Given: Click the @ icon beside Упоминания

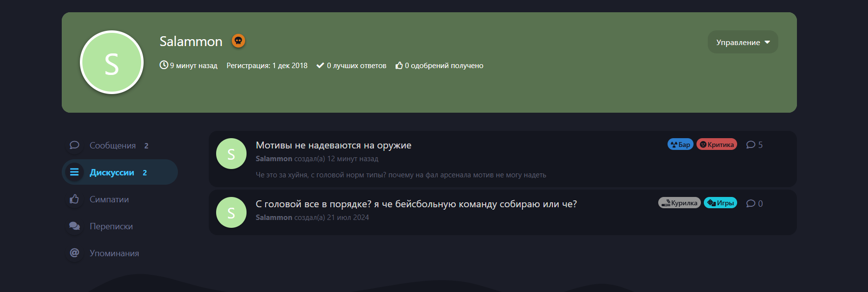Looking at the screenshot, I should pos(74,253).
